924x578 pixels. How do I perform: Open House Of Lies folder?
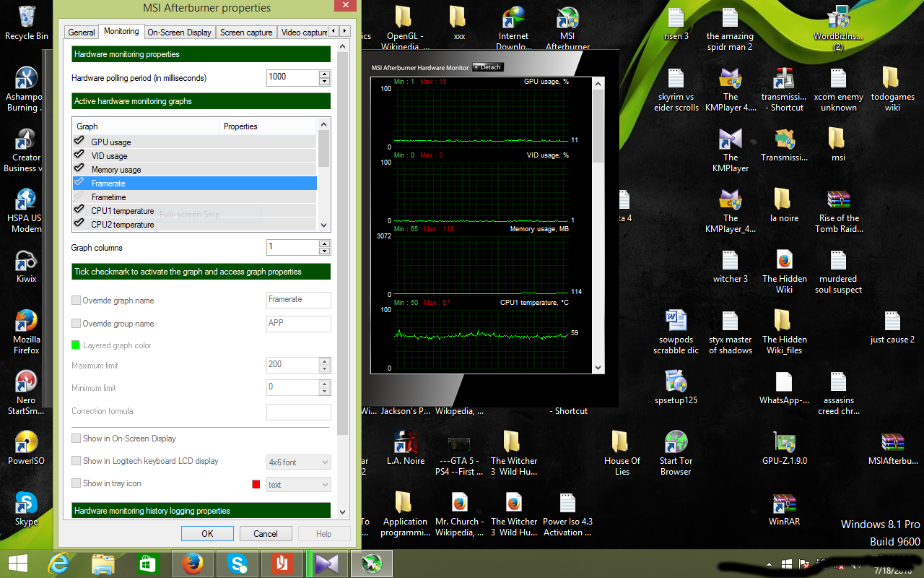click(x=622, y=453)
